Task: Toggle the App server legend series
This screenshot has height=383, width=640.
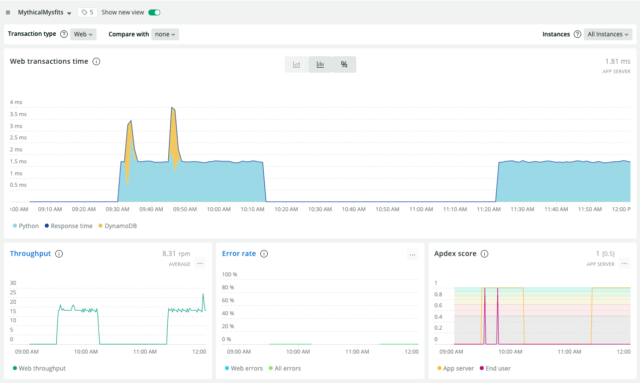Action: click(x=455, y=368)
